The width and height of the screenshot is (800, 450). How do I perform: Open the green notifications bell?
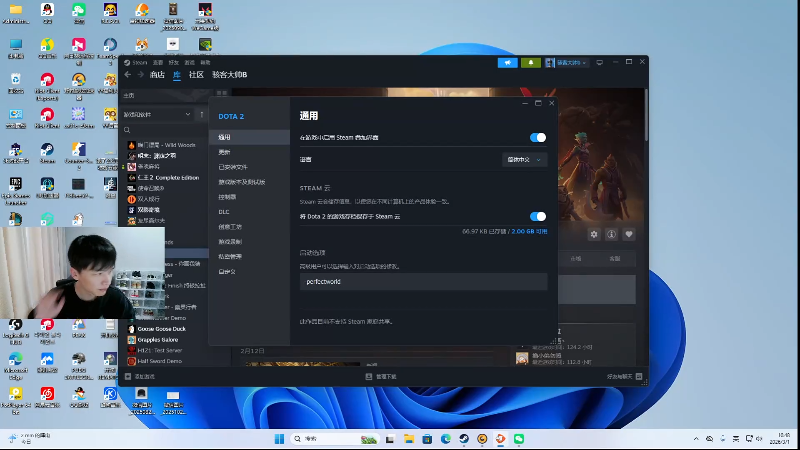pos(531,62)
